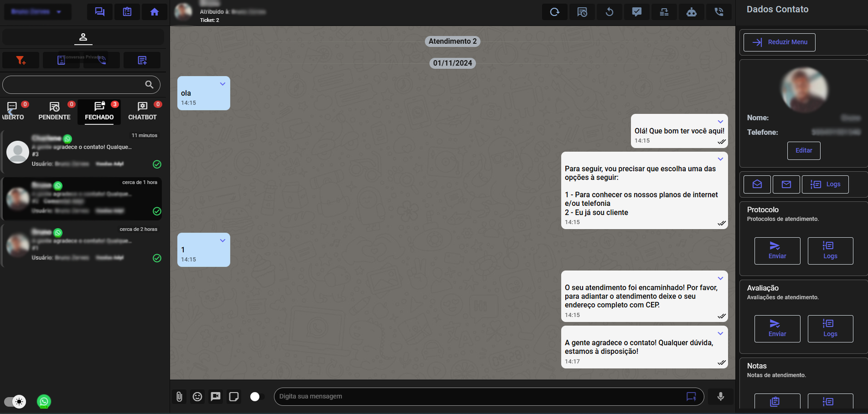The height and width of the screenshot is (414, 868).
Task: Open the user name dropdown at top left
Action: (x=36, y=12)
